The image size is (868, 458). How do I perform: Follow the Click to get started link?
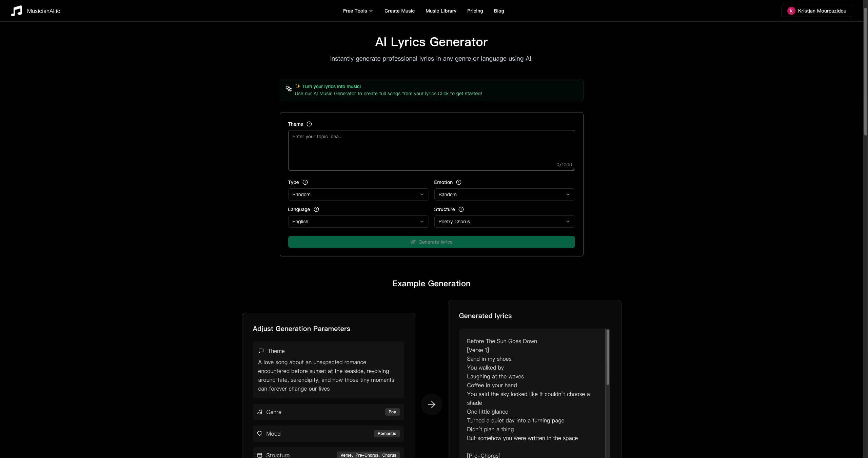click(460, 93)
